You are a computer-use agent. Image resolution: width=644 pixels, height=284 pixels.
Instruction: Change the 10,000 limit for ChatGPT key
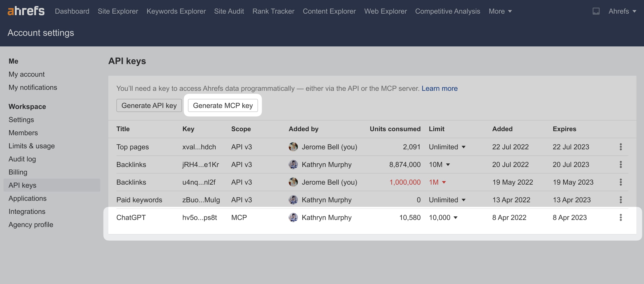443,217
